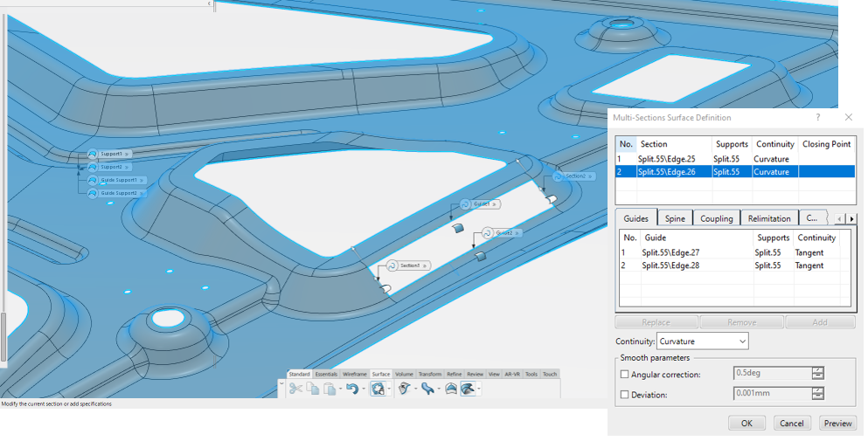Expand the Undo history dropdown arrow
Screen dimensions: 868x441
pyautogui.click(x=362, y=389)
